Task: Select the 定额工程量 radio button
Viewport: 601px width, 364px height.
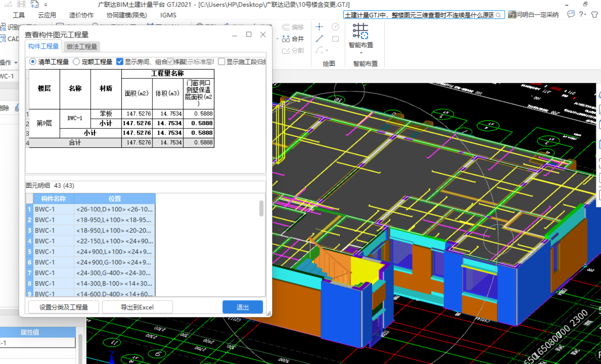Action: point(76,62)
